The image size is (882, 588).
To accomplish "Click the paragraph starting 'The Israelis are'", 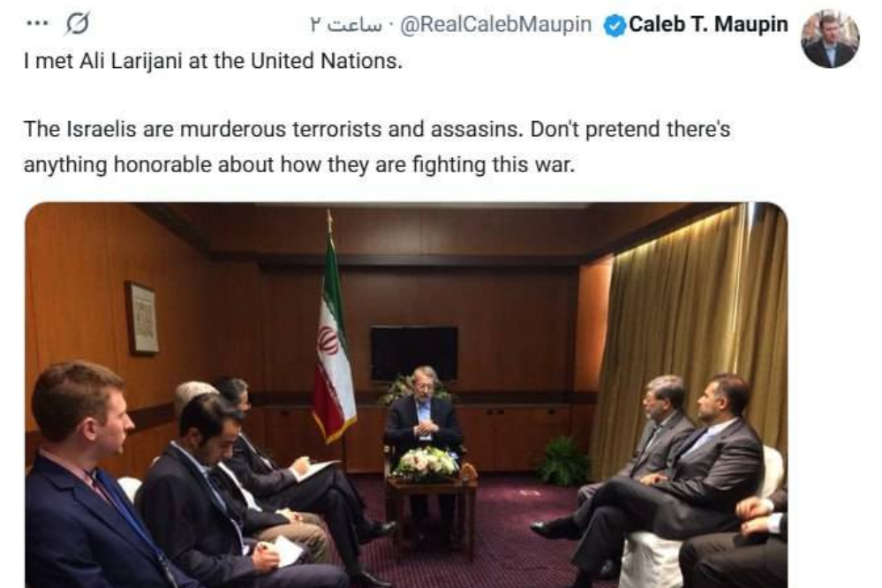I will 377,130.
